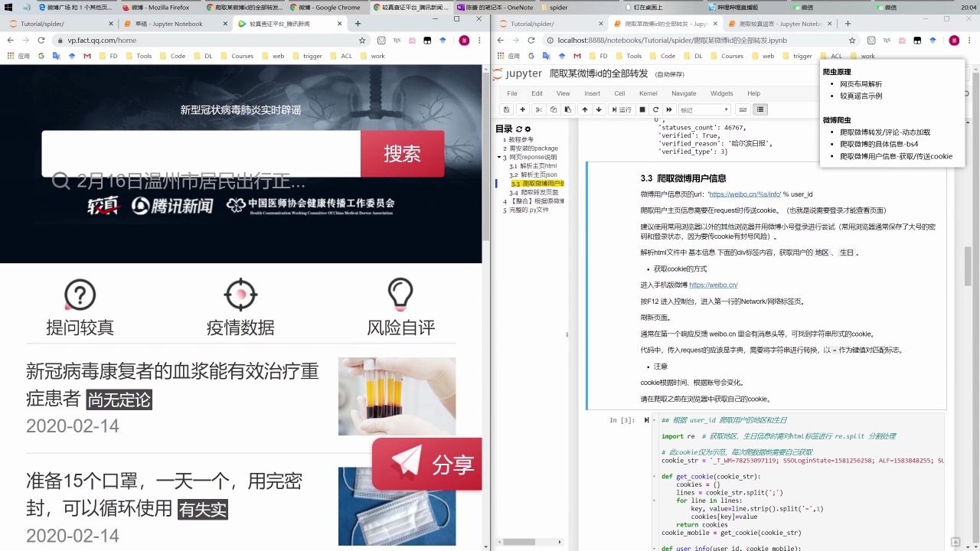Open the Kernel menu in Jupyter
The height and width of the screenshot is (551, 980).
pyautogui.click(x=648, y=93)
